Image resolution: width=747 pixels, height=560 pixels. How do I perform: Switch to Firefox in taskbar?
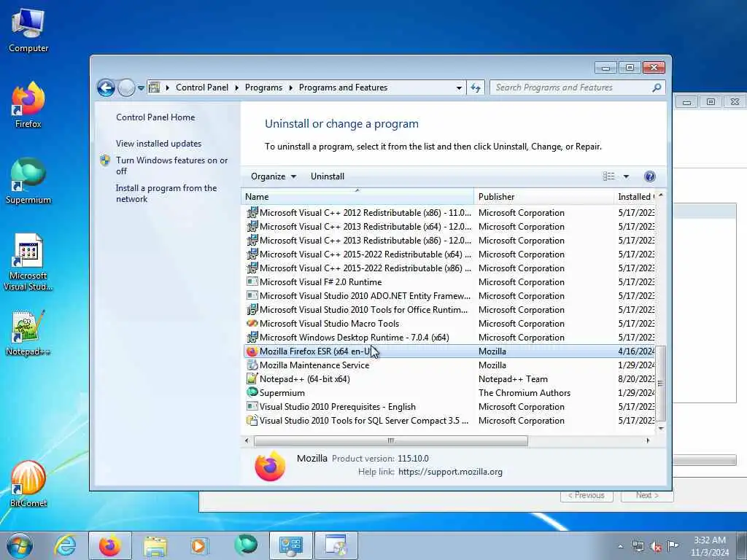click(x=110, y=545)
